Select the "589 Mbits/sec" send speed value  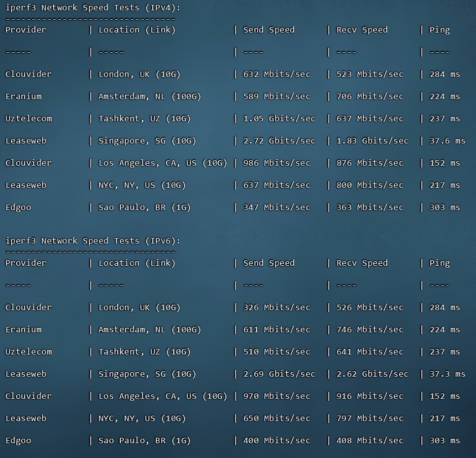(276, 97)
